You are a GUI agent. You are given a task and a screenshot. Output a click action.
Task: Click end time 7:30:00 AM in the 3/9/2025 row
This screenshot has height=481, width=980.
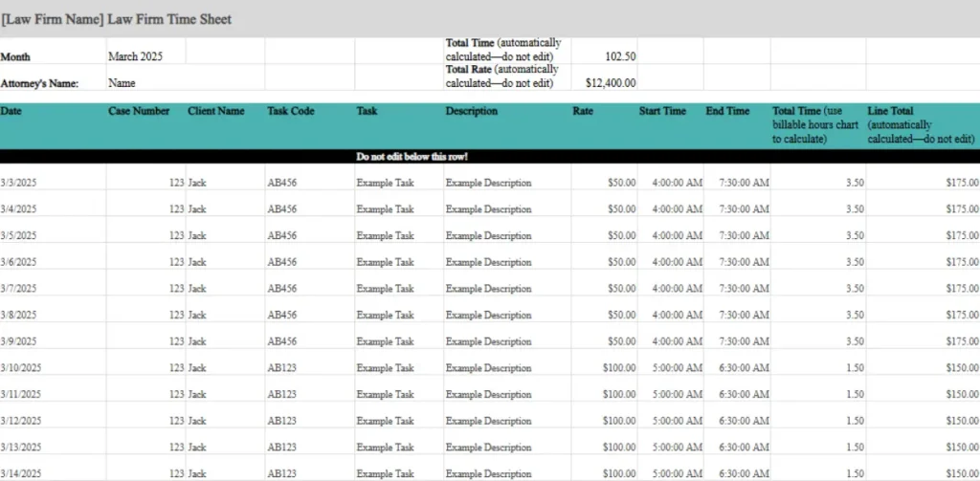pos(744,341)
